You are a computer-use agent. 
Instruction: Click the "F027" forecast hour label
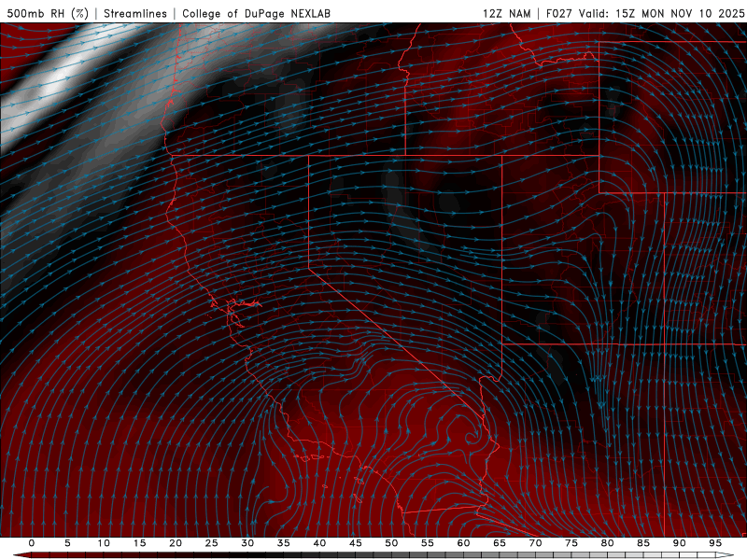(558, 13)
